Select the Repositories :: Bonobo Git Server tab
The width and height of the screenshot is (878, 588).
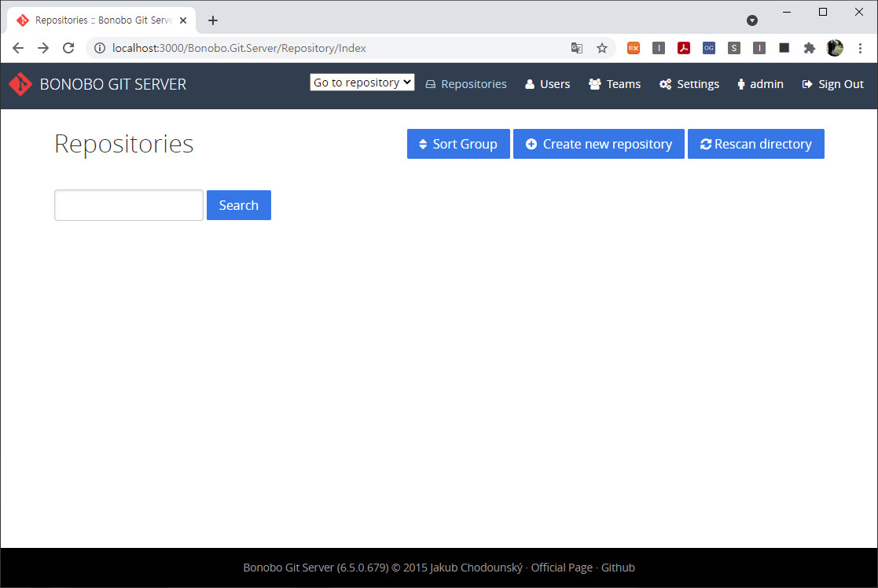pyautogui.click(x=101, y=20)
